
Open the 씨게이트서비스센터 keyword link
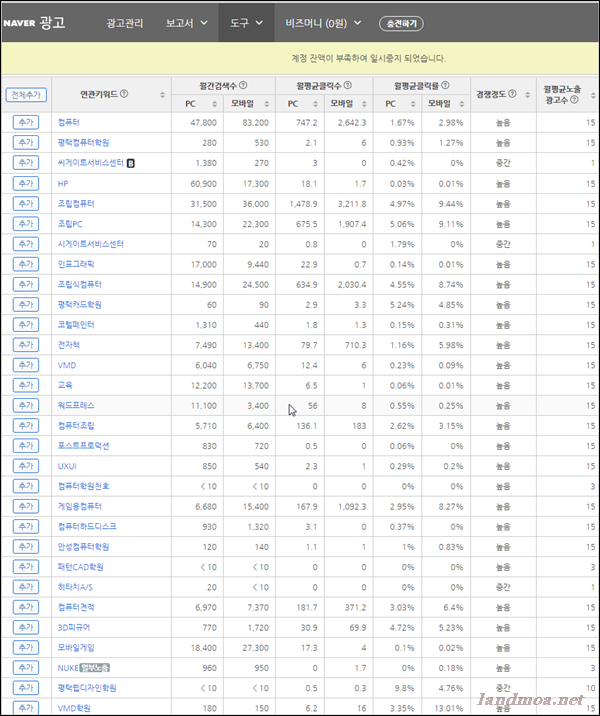(x=90, y=163)
